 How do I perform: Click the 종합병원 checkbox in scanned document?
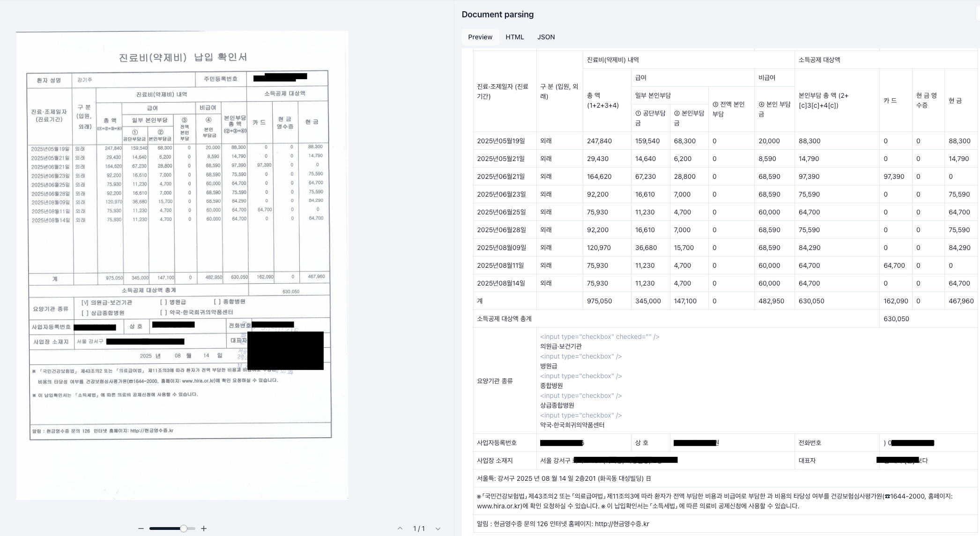tap(217, 302)
